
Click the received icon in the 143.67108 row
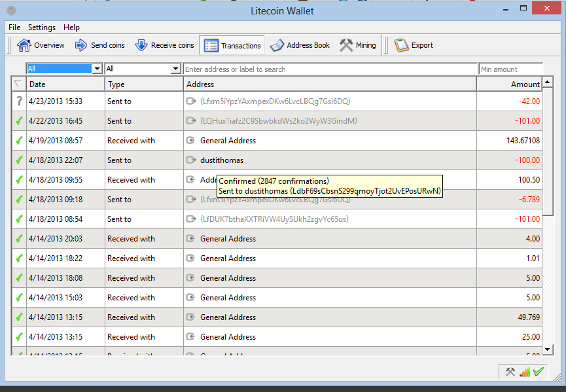[190, 141]
